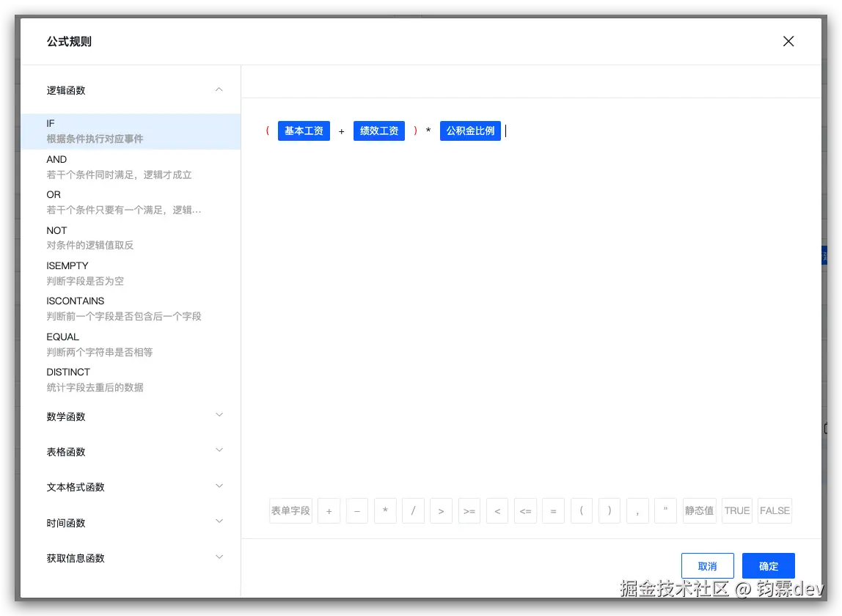Confirm with the 确定 button
The width and height of the screenshot is (842, 616).
[x=769, y=566]
